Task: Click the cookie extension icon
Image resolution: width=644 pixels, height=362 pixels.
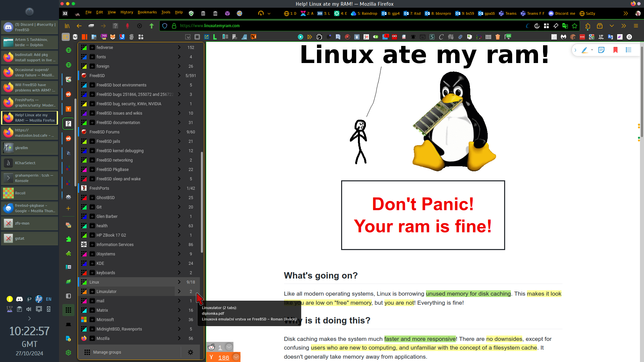Action: click(x=573, y=37)
